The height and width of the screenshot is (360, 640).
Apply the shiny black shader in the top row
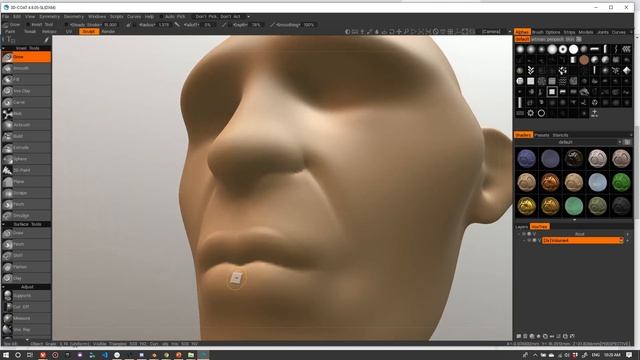pyautogui.click(x=574, y=158)
